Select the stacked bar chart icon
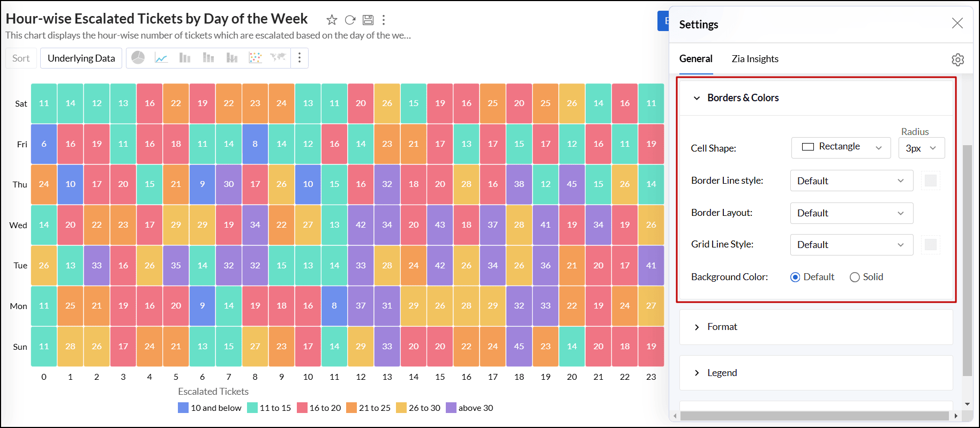The height and width of the screenshot is (428, 980). (208, 58)
